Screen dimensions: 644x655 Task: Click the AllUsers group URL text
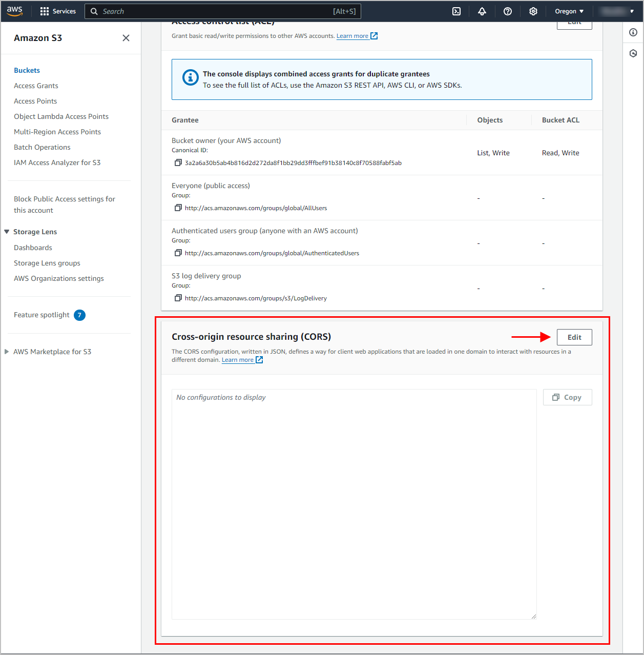pyautogui.click(x=256, y=208)
